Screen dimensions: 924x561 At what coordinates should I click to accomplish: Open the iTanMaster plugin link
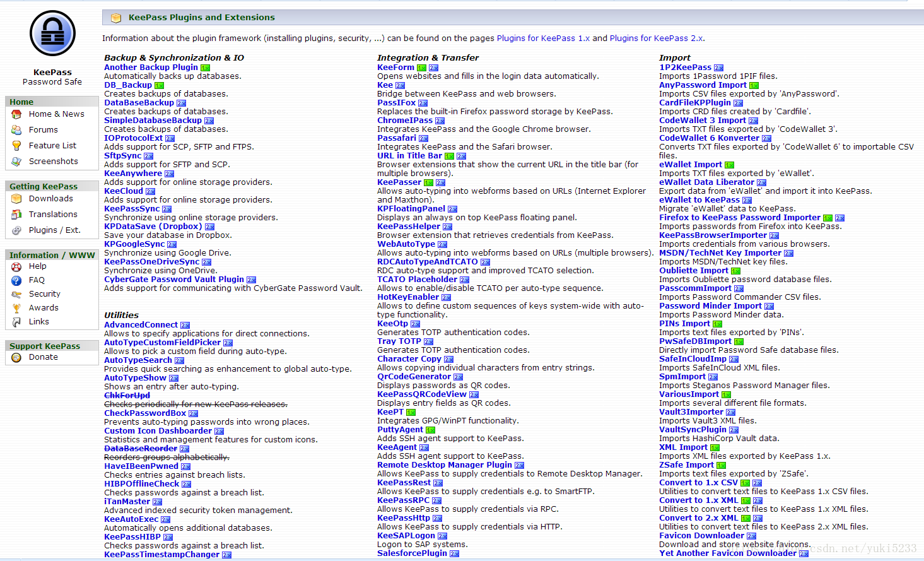127,502
